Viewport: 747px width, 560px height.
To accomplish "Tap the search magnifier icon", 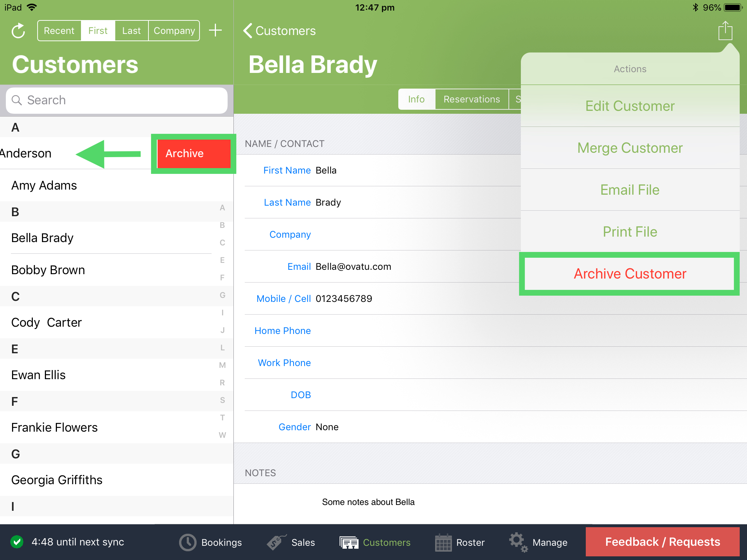I will click(17, 100).
